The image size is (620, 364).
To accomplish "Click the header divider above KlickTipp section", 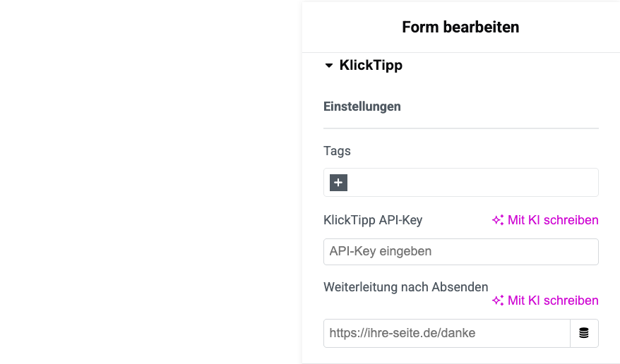I will (x=460, y=53).
